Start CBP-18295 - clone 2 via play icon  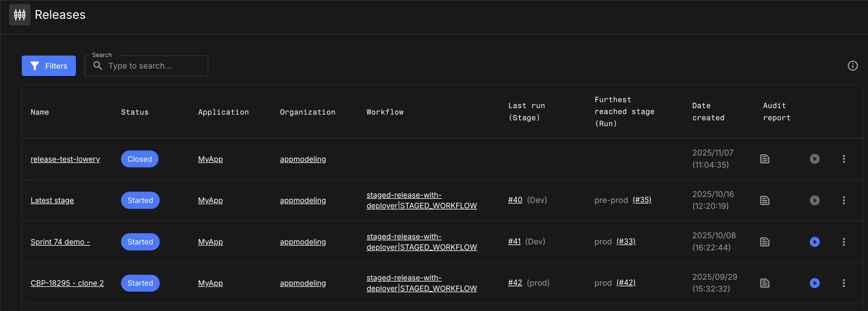(814, 283)
